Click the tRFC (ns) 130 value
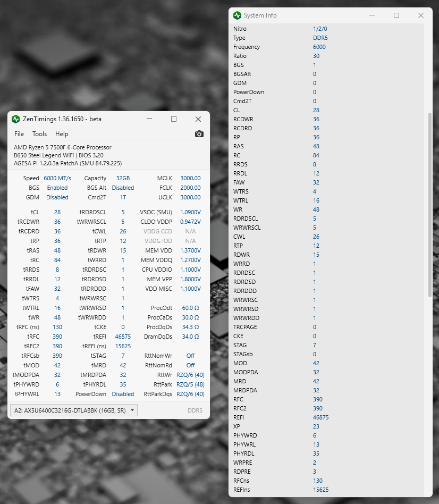This screenshot has width=439, height=504. [57, 327]
